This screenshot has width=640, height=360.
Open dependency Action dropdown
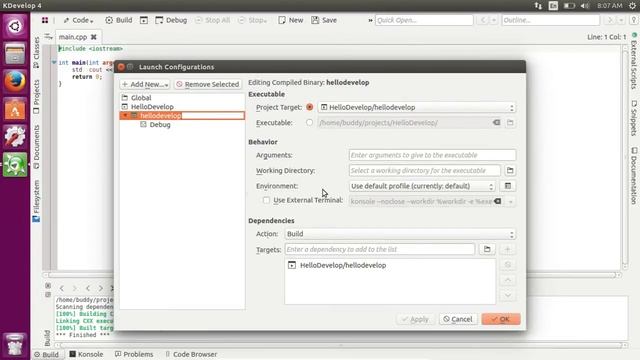(400, 234)
